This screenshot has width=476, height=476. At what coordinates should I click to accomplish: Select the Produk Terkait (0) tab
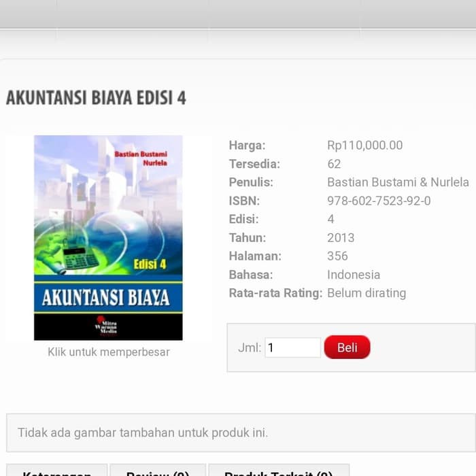278,472
